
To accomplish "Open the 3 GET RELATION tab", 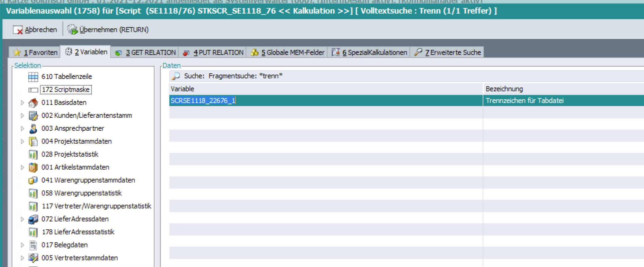I will [x=145, y=52].
